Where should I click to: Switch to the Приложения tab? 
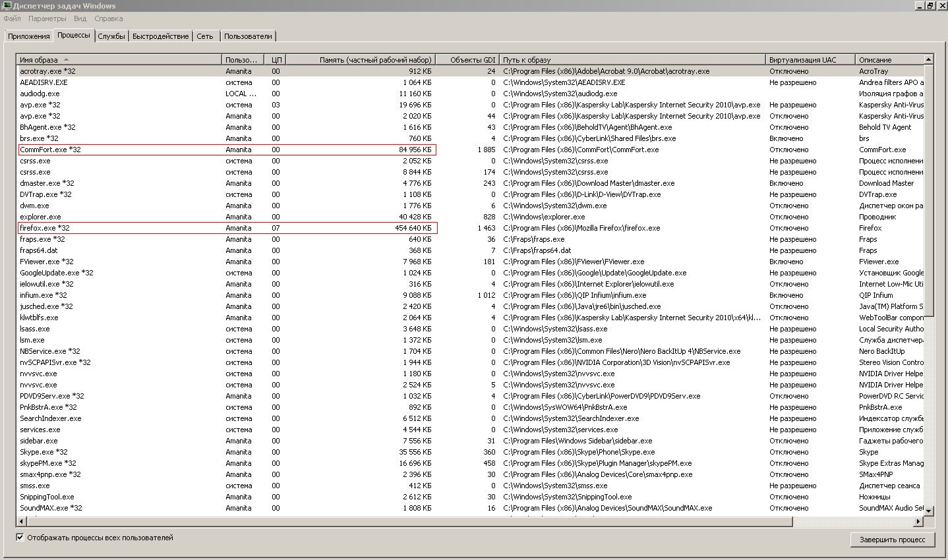[28, 36]
